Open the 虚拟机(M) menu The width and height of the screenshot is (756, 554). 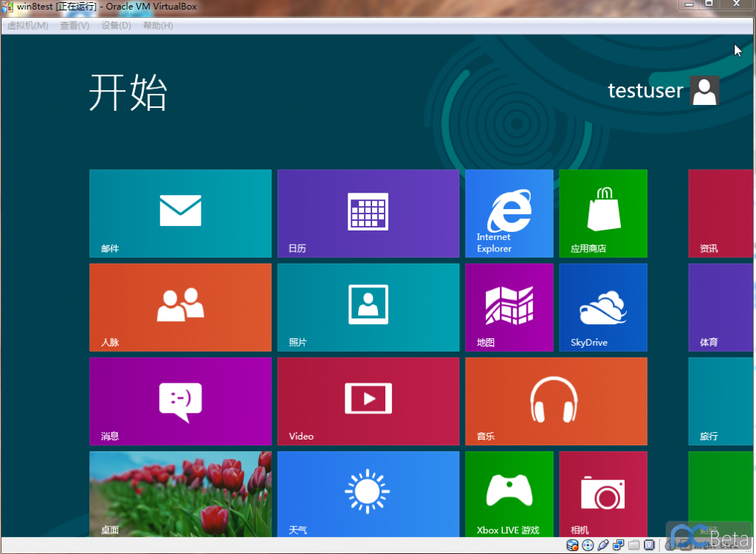pos(27,26)
